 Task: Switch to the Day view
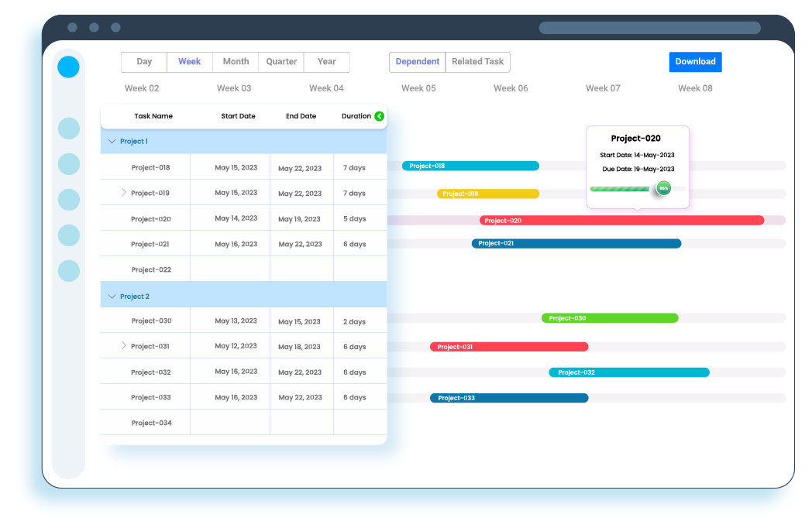[143, 61]
